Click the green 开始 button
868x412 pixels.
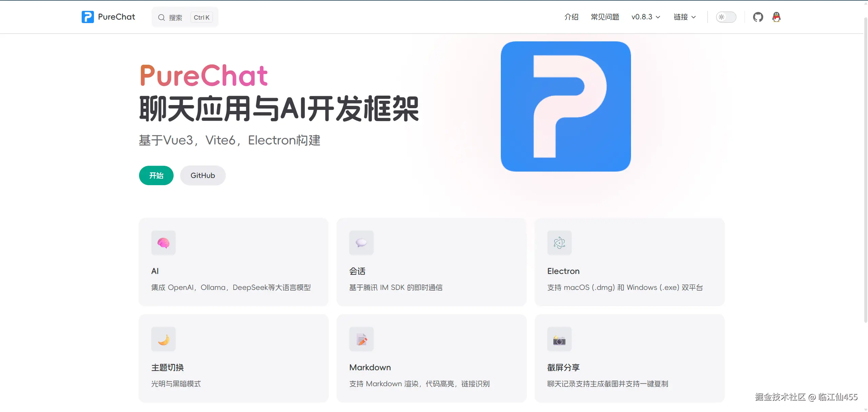(x=156, y=175)
